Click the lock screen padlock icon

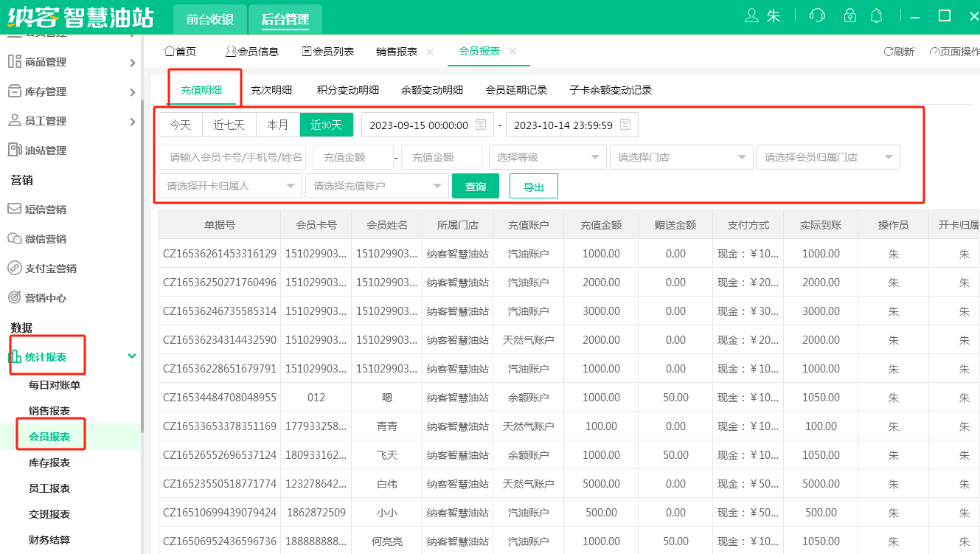point(850,15)
